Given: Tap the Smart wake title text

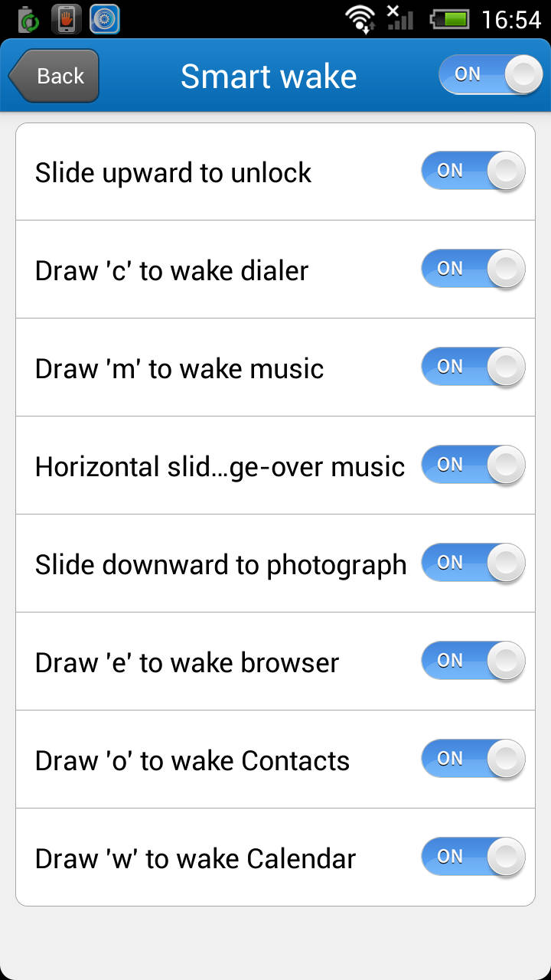Looking at the screenshot, I should tap(269, 76).
